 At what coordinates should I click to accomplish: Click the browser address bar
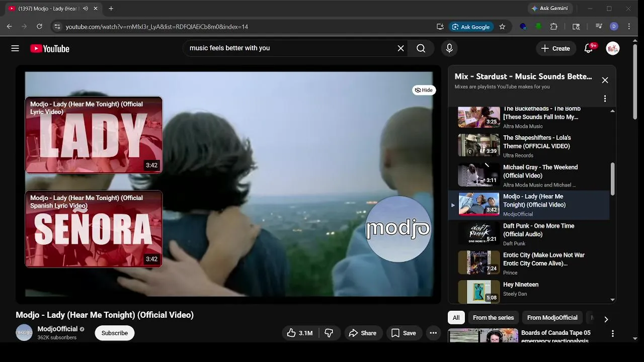coord(247,27)
